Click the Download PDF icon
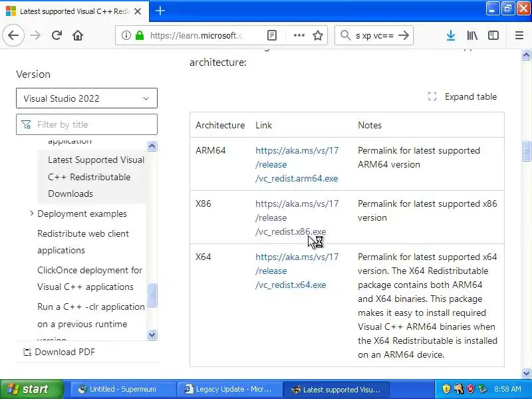Screen dimensions: 532x399 [x=27, y=352]
